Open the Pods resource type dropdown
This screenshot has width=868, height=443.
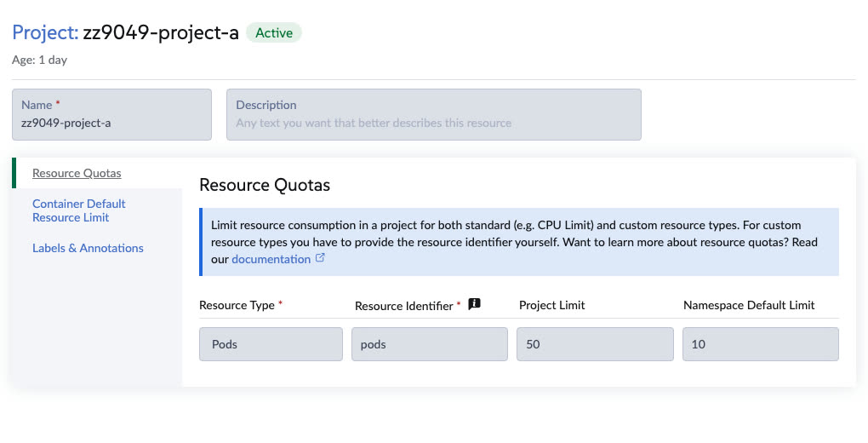click(x=271, y=344)
